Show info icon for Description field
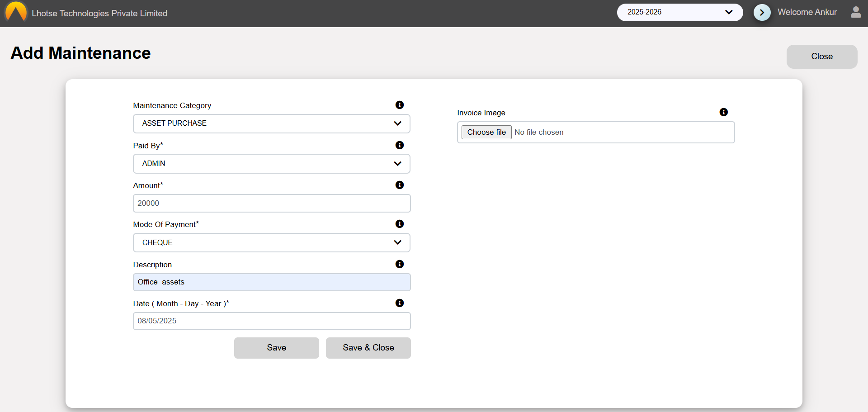The width and height of the screenshot is (868, 412). pos(400,264)
